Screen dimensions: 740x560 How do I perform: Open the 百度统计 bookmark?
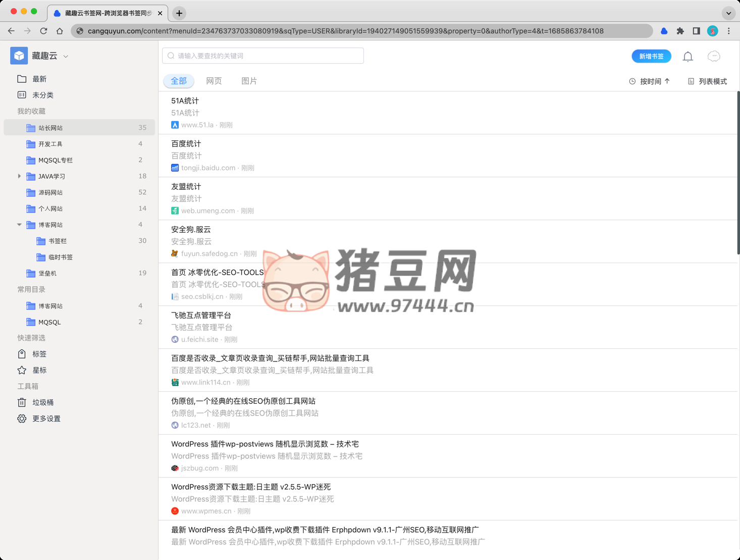pyautogui.click(x=186, y=144)
